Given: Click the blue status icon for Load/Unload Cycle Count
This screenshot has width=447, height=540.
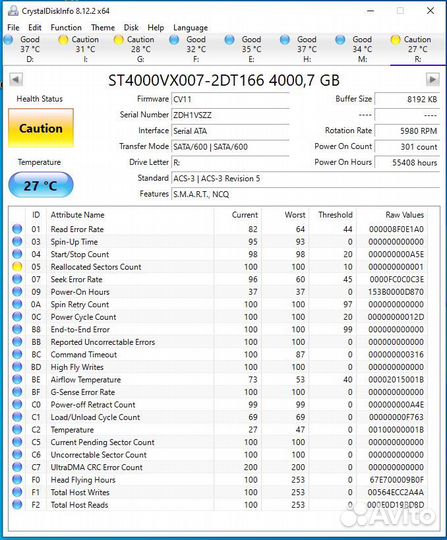Looking at the screenshot, I should [17, 417].
